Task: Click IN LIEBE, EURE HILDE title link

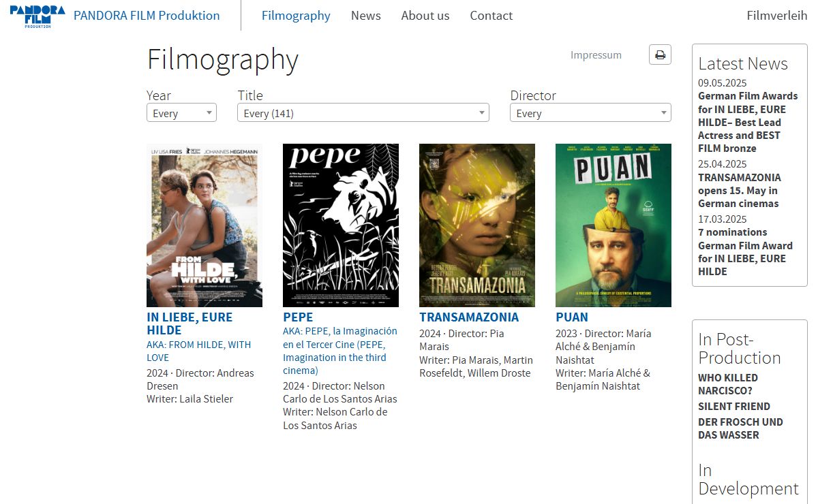Action: [190, 324]
